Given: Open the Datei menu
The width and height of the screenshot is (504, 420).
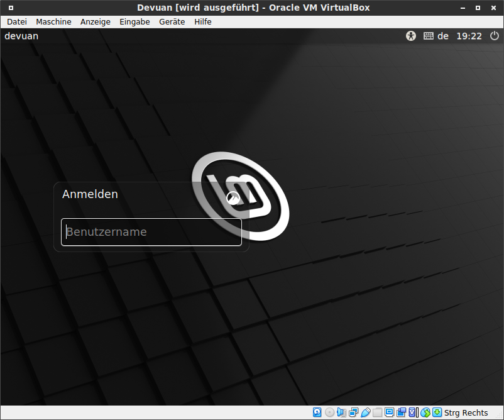Looking at the screenshot, I should (17, 22).
